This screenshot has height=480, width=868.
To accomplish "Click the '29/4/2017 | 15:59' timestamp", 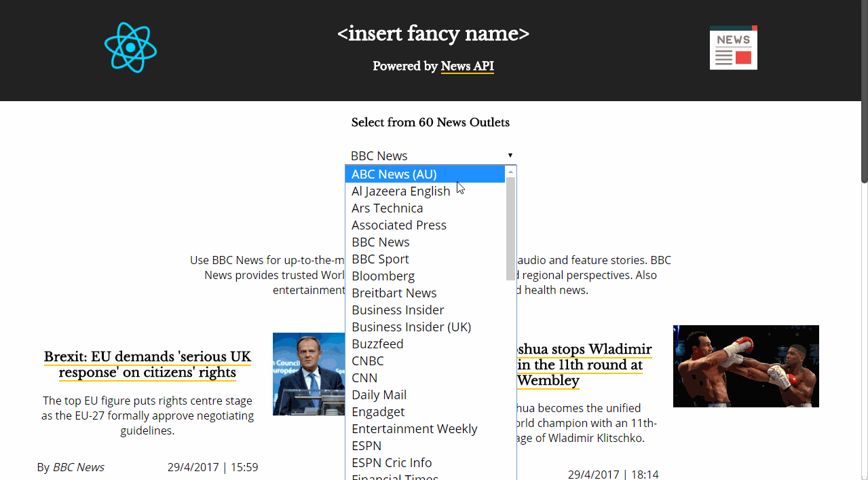I will tap(212, 467).
